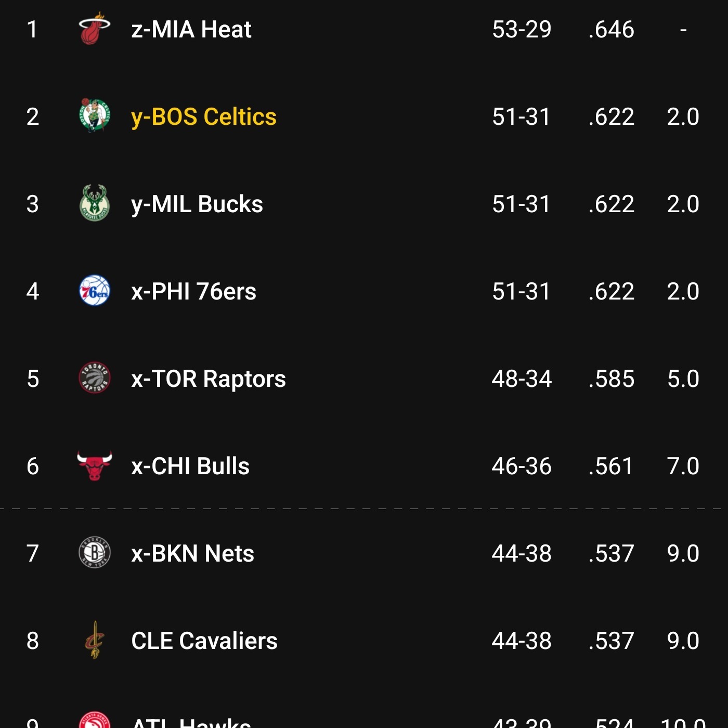Select the CLE Cavaliers team name

click(204, 641)
